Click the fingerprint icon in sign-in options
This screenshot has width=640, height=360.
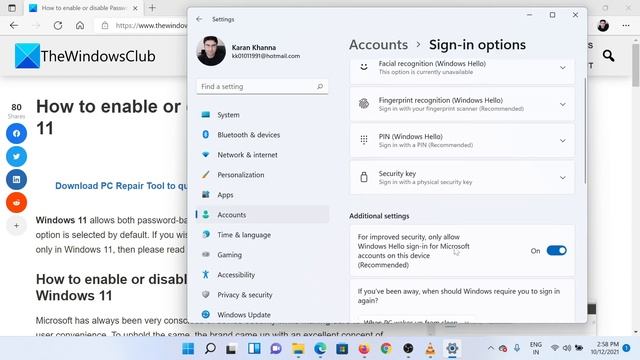pos(364,104)
